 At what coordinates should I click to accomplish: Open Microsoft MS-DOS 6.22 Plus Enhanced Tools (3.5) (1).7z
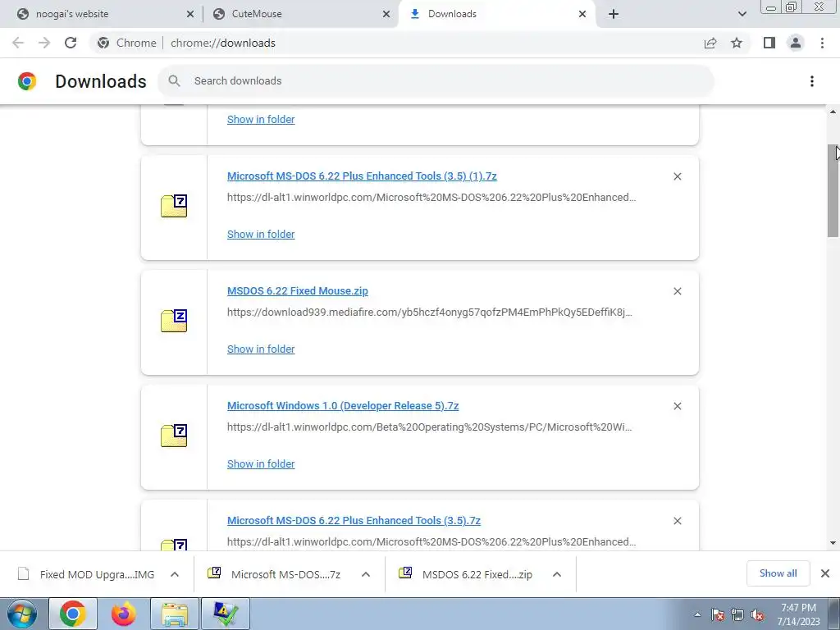362,176
